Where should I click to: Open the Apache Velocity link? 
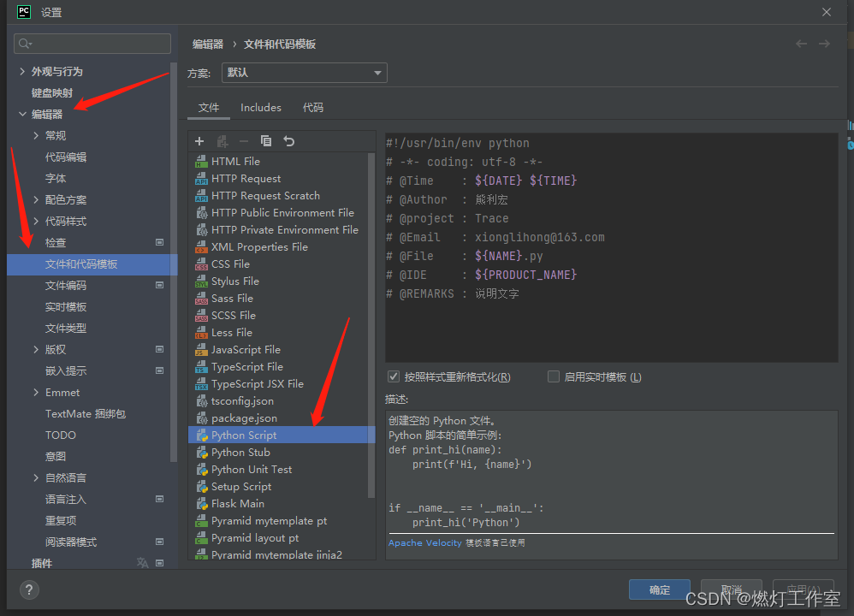(x=424, y=543)
